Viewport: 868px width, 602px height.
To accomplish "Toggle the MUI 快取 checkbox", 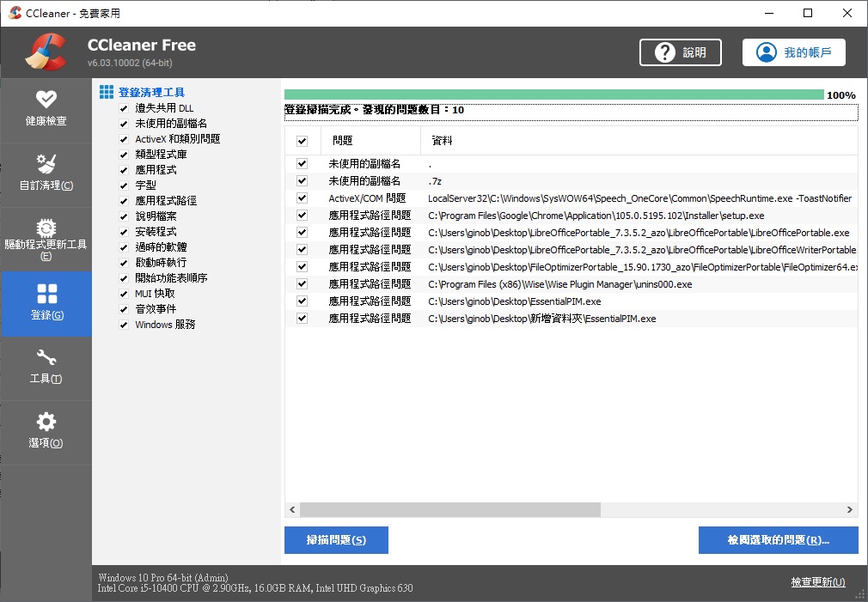I will [124, 295].
